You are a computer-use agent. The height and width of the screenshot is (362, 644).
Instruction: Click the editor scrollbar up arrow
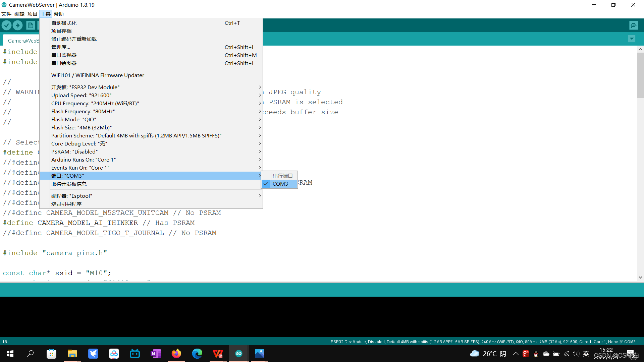click(640, 49)
